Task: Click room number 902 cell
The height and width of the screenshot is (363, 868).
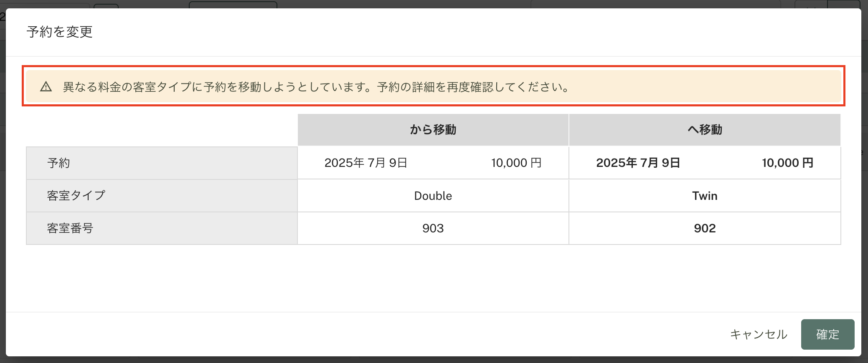Action: (x=705, y=228)
